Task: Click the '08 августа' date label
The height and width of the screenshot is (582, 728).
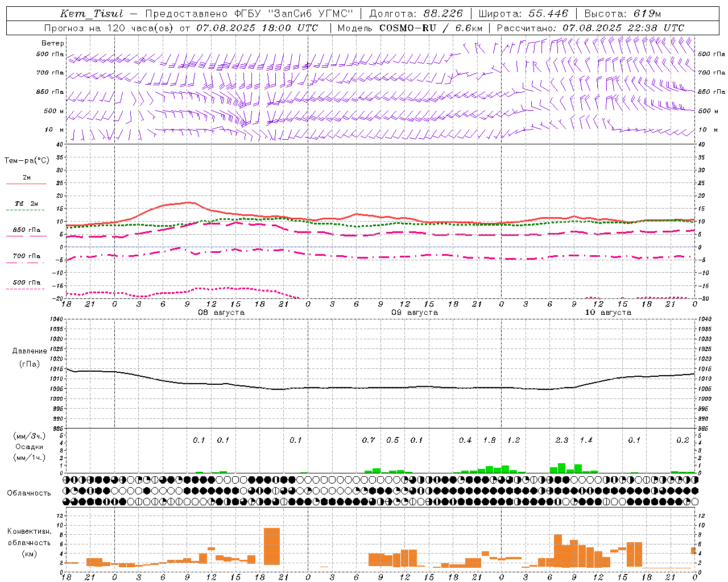Action: click(221, 313)
